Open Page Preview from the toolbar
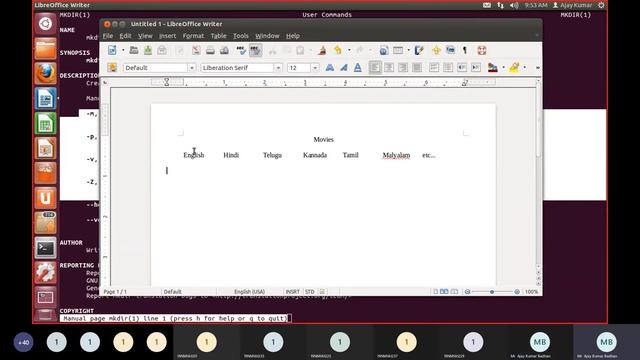 pyautogui.click(x=224, y=50)
